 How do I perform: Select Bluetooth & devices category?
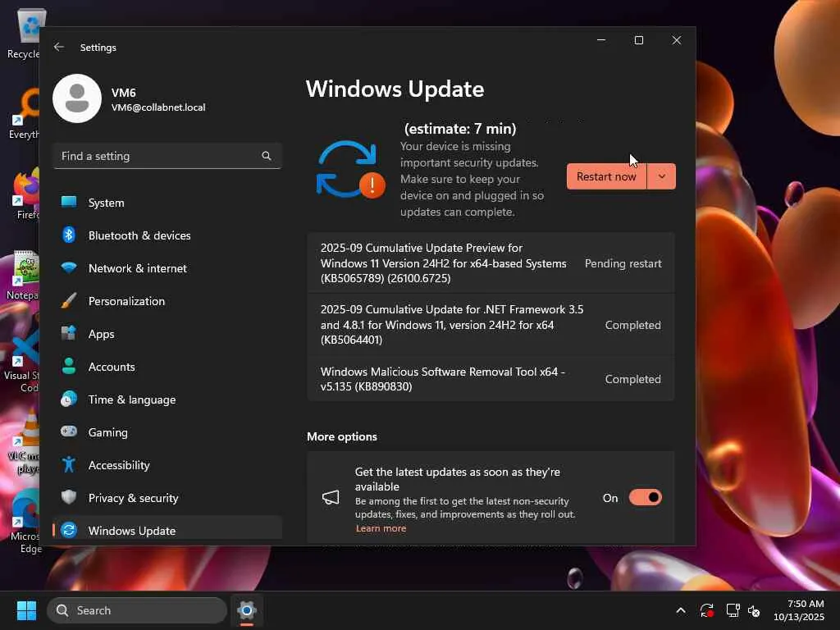pyautogui.click(x=167, y=235)
